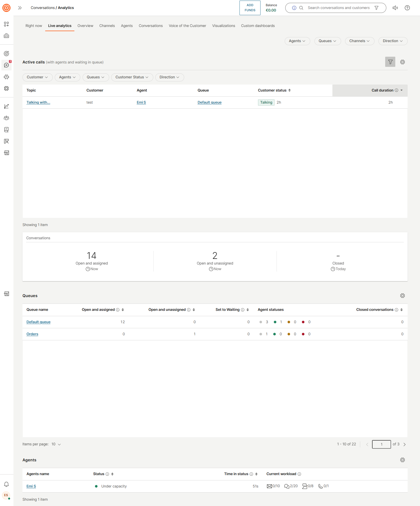Switch to Right now tab
420x506 pixels.
click(x=34, y=26)
